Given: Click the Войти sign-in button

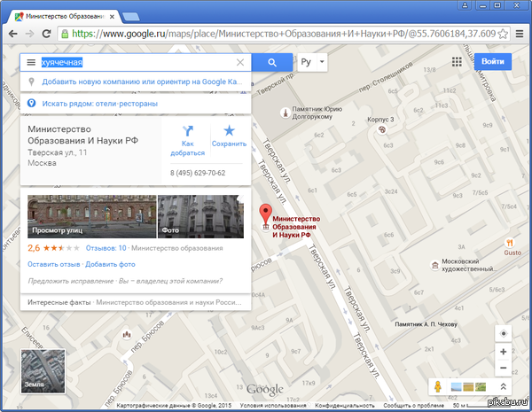Looking at the screenshot, I should (493, 62).
